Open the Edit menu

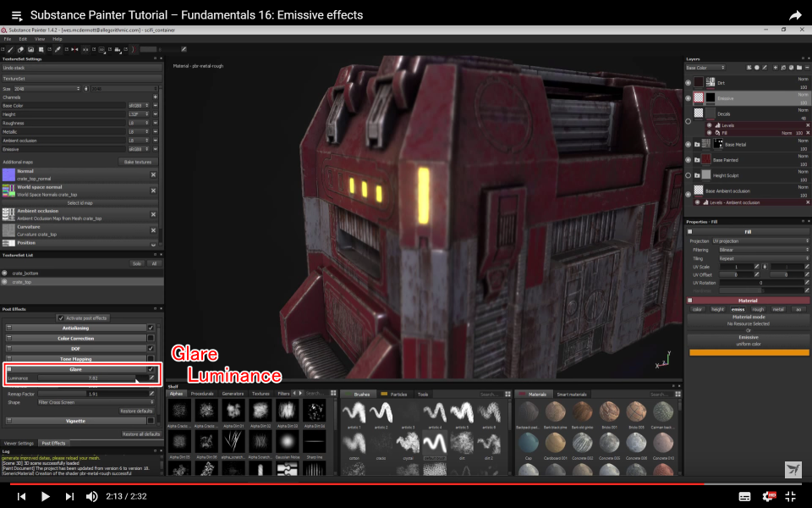[24, 39]
